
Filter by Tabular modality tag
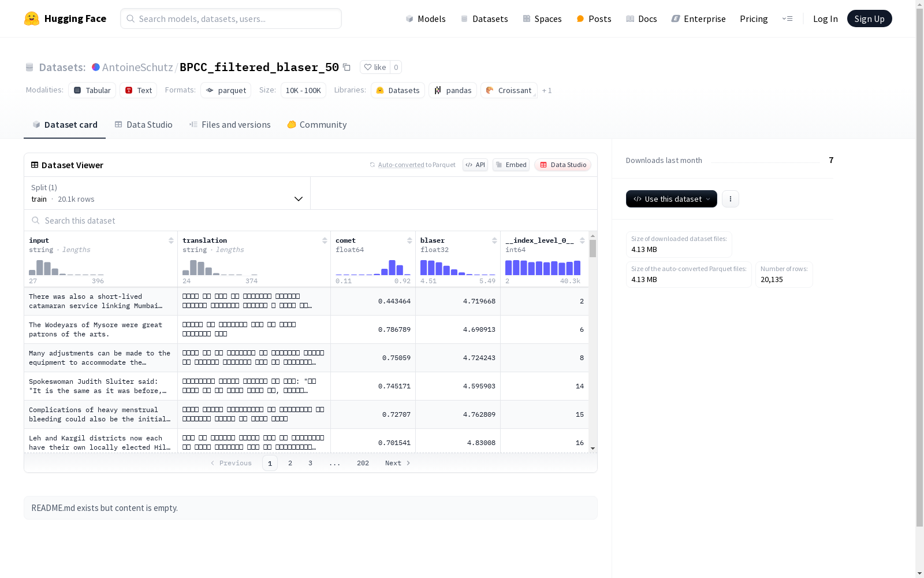(92, 90)
